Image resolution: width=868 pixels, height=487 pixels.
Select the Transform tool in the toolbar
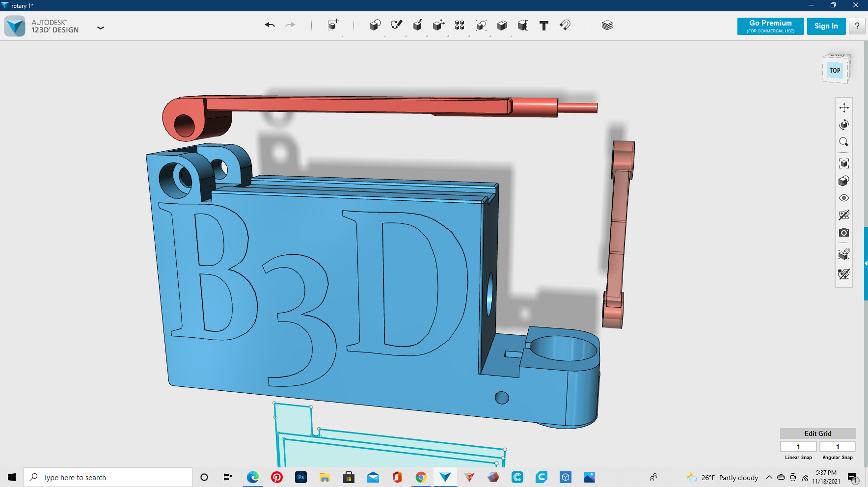point(333,26)
